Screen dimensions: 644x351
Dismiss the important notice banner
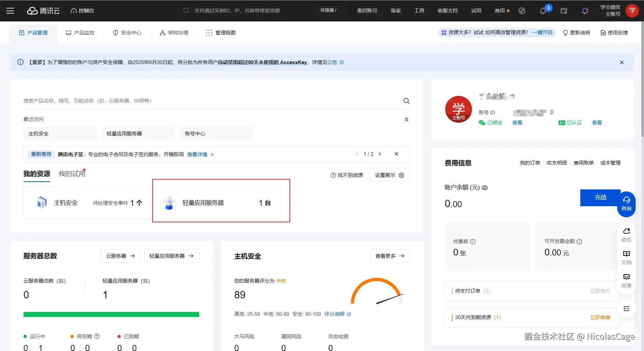click(622, 62)
